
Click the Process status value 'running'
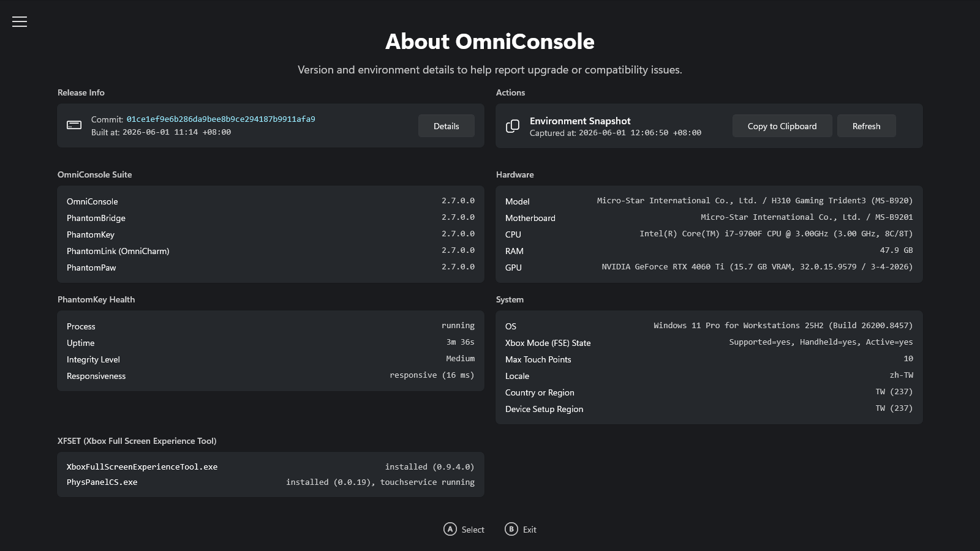[x=458, y=326]
